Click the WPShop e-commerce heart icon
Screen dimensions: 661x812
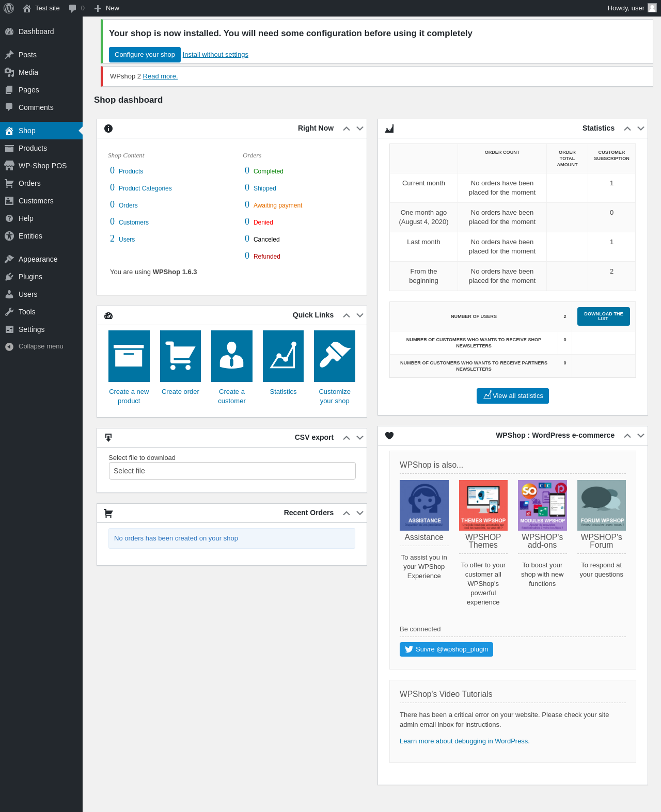[x=389, y=436]
